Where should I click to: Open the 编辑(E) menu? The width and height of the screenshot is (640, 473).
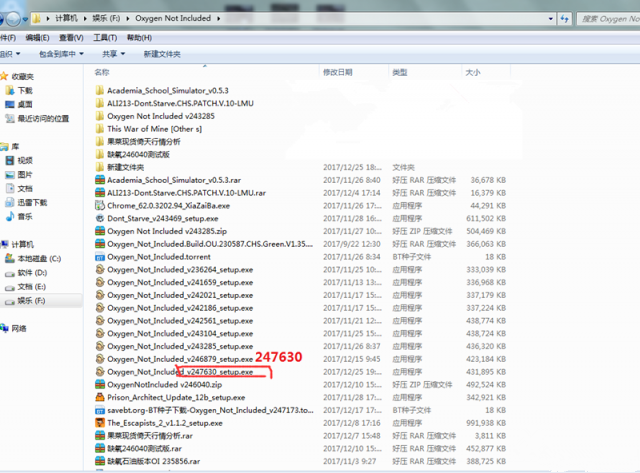[x=37, y=38]
